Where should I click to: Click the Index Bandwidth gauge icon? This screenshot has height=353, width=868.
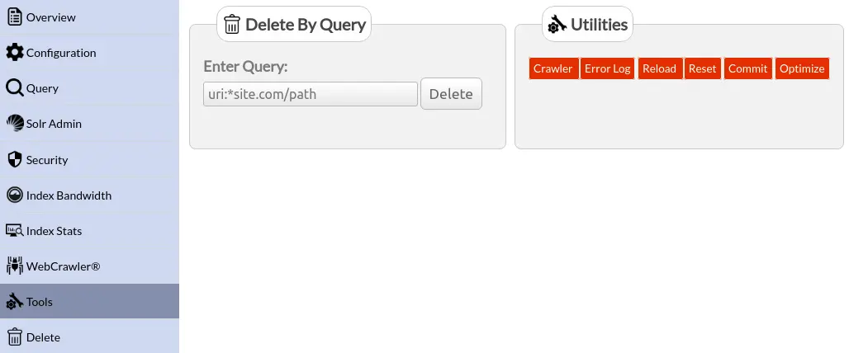14,195
